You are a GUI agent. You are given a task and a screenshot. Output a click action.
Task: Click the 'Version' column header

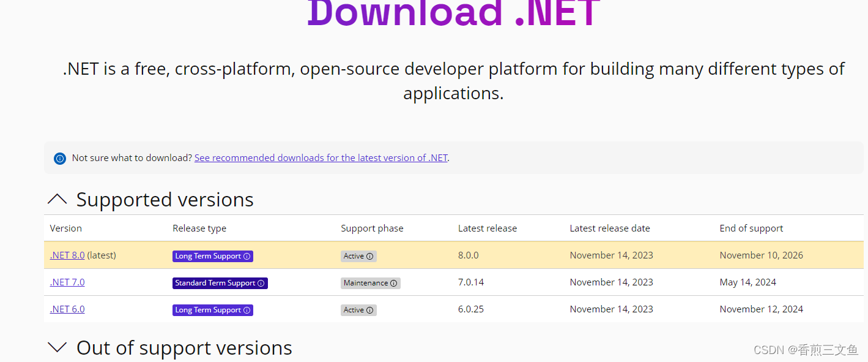(x=66, y=228)
